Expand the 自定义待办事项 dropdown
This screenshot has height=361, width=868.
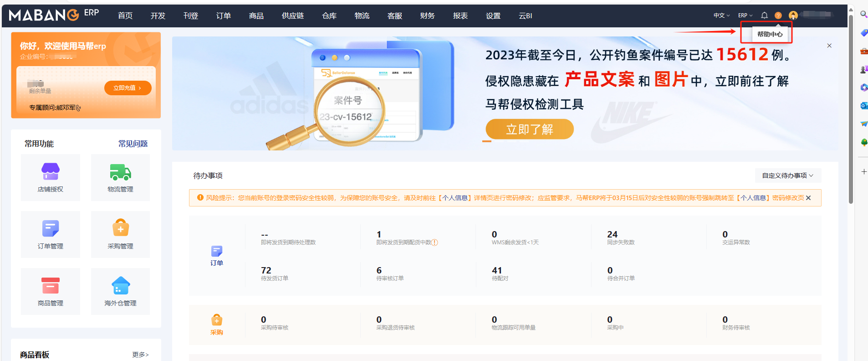tap(788, 175)
